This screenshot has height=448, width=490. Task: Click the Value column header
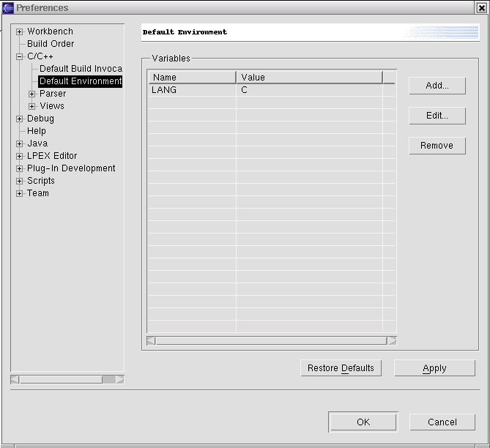[308, 77]
